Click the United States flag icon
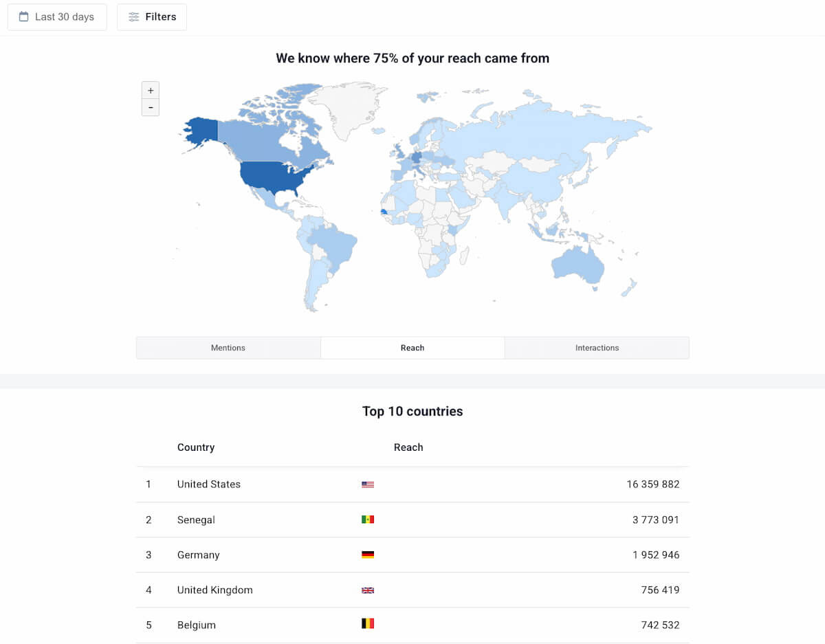This screenshot has height=644, width=825. coord(367,484)
